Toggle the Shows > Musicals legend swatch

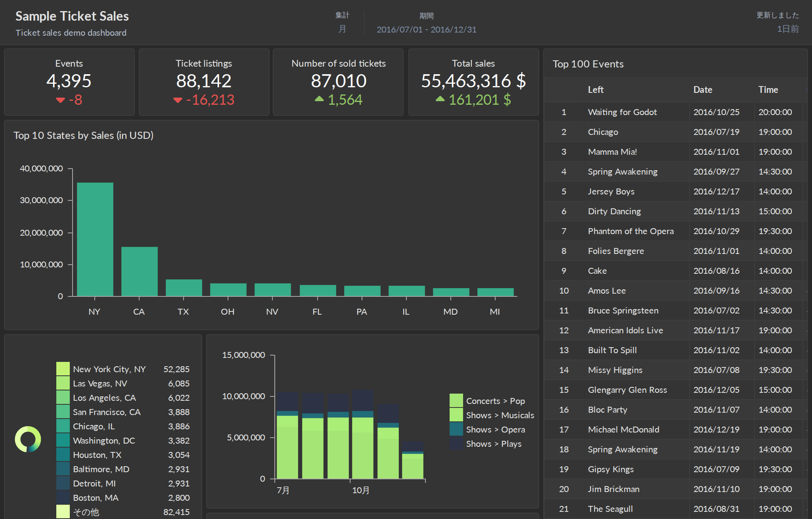point(456,415)
